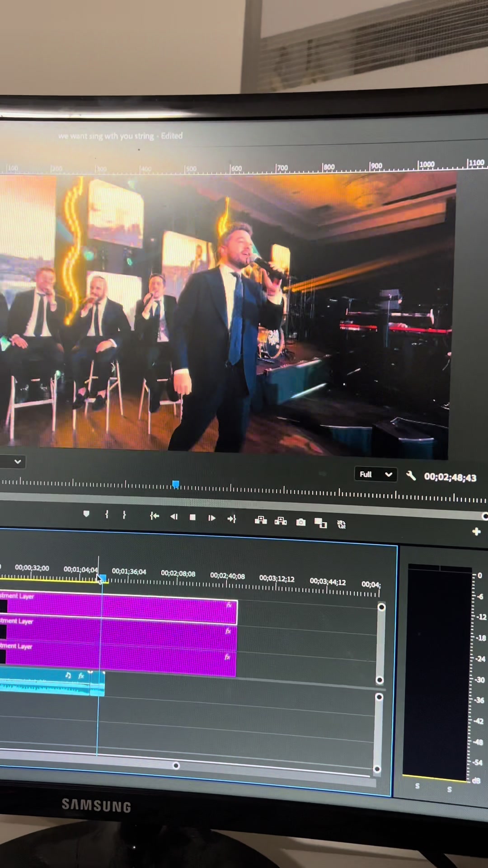
Task: Add a marker in the Program Monitor
Action: click(86, 514)
